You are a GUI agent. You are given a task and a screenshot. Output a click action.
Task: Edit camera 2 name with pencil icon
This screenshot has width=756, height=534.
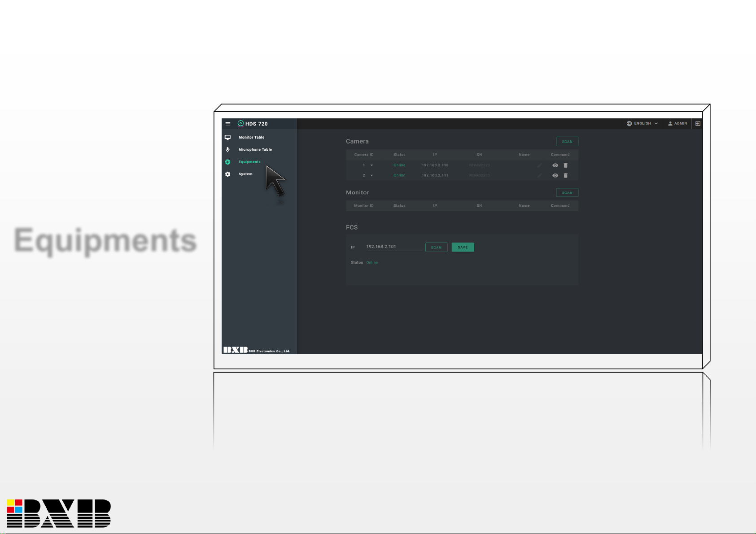pyautogui.click(x=539, y=176)
